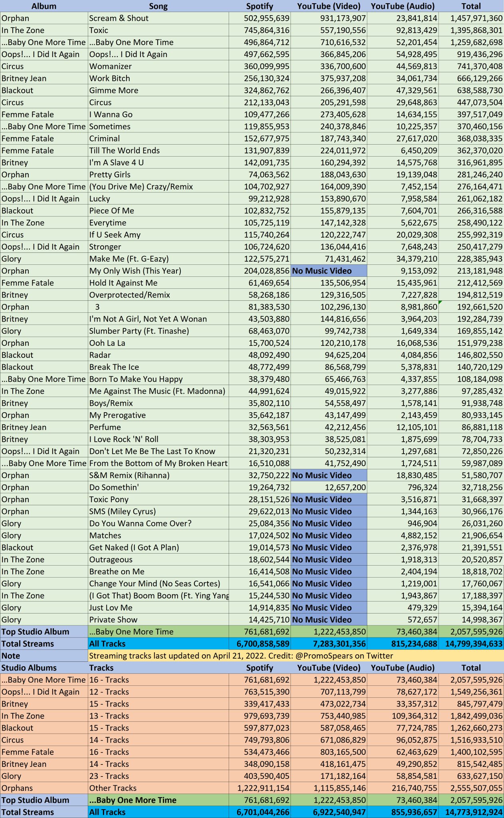The height and width of the screenshot is (818, 504).
Task: Select 'Stronger' song cell
Action: (x=158, y=246)
